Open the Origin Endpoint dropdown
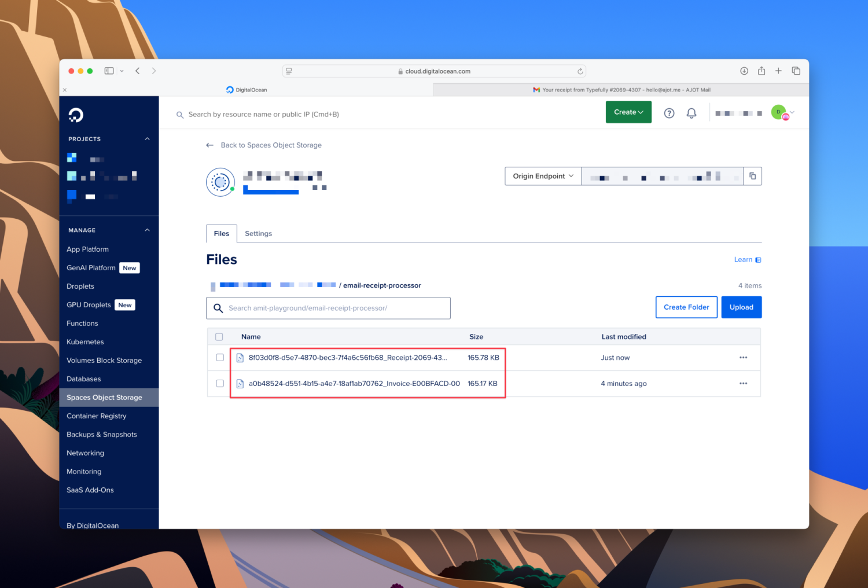The width and height of the screenshot is (868, 588). click(x=543, y=176)
